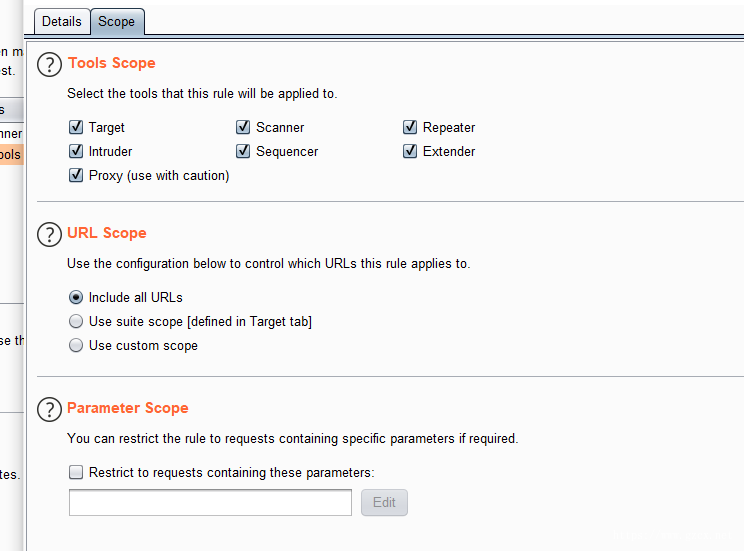Uncheck the Scanner tool checkbox
The image size is (744, 551).
click(243, 127)
